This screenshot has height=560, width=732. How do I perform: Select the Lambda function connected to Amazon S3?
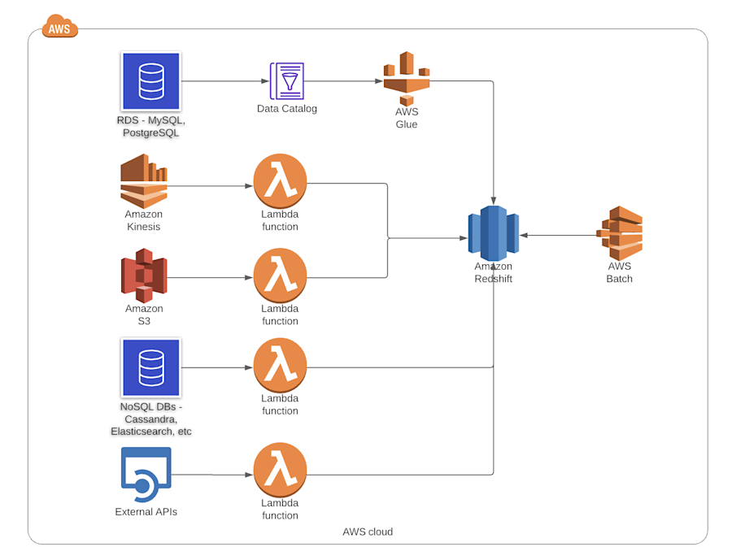(280, 275)
